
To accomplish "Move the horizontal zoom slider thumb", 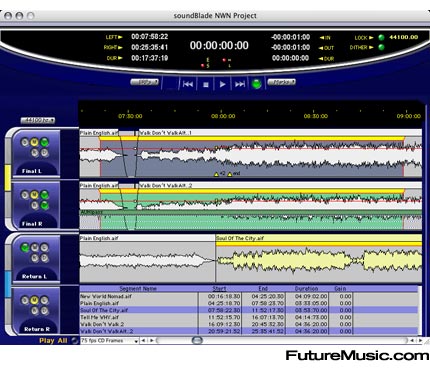I will click(x=197, y=340).
